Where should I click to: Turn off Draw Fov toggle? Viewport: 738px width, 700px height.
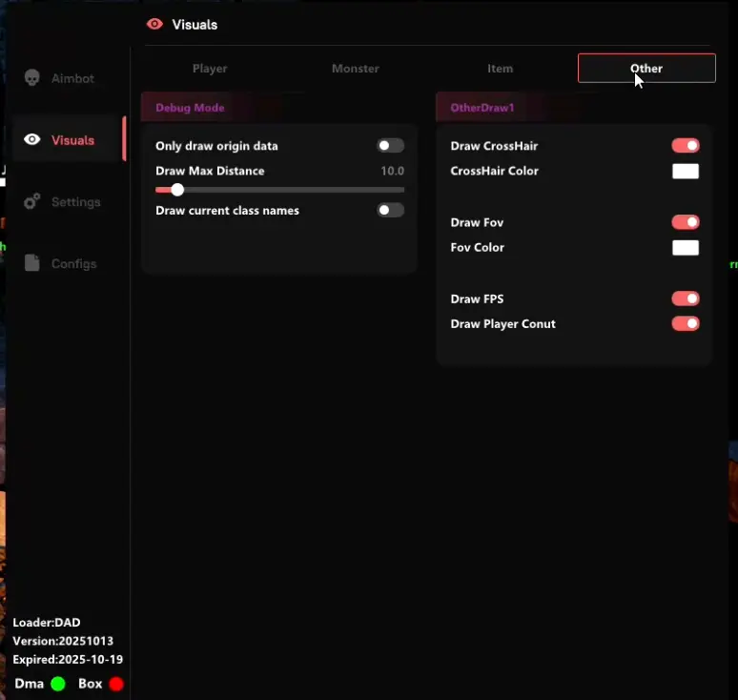tap(686, 222)
